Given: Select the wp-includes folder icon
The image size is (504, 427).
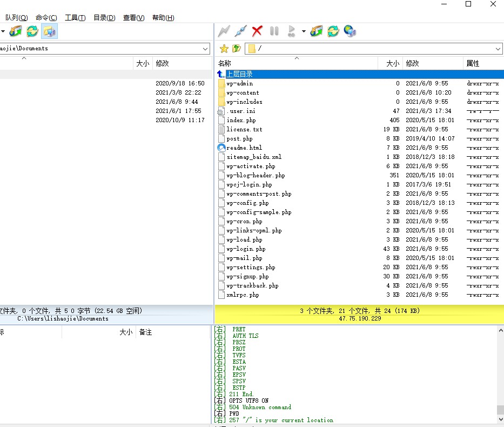Looking at the screenshot, I should tap(221, 102).
